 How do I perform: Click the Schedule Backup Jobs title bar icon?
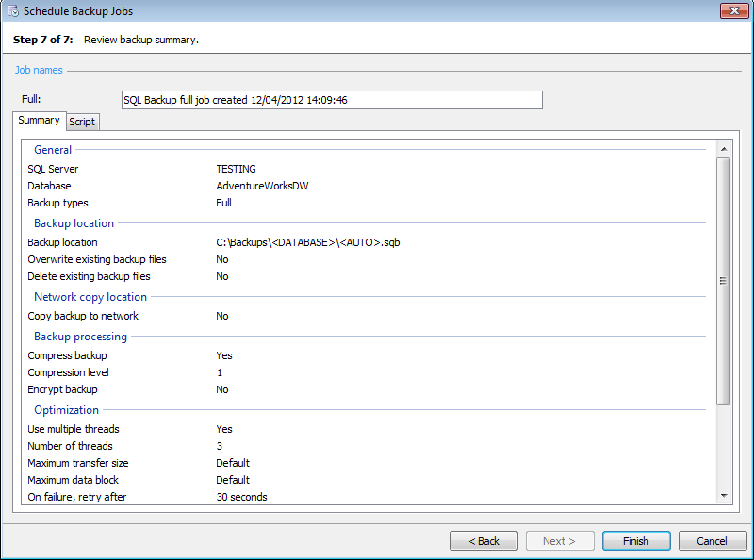tap(12, 12)
